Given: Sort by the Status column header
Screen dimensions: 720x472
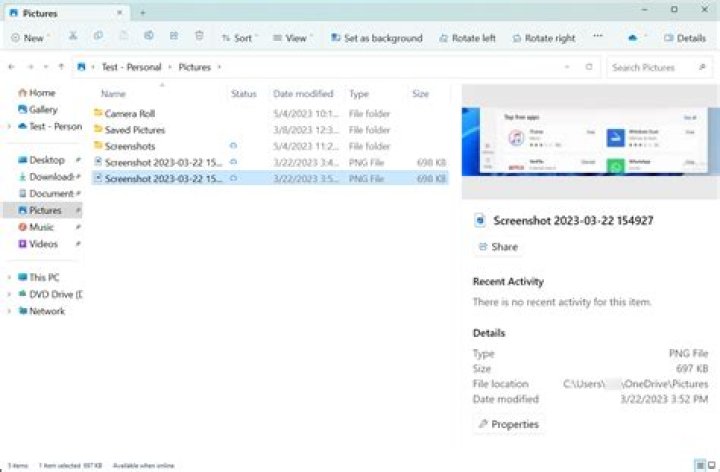Looking at the screenshot, I should click(244, 94).
